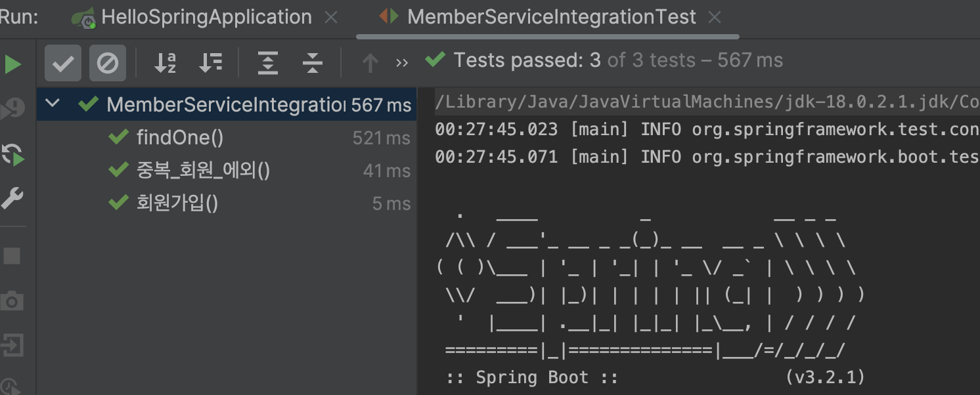The height and width of the screenshot is (395, 980).
Task: Click the previous failed test arrow
Action: (370, 64)
